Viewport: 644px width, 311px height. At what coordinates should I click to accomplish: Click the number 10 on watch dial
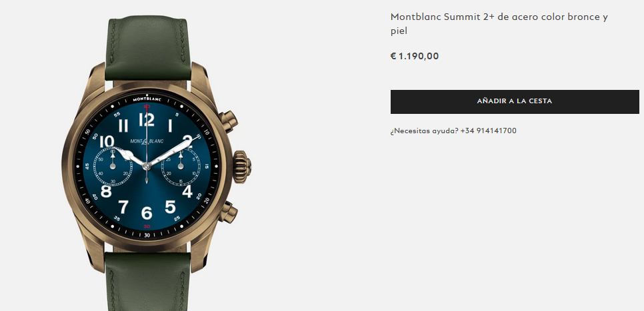(107, 142)
